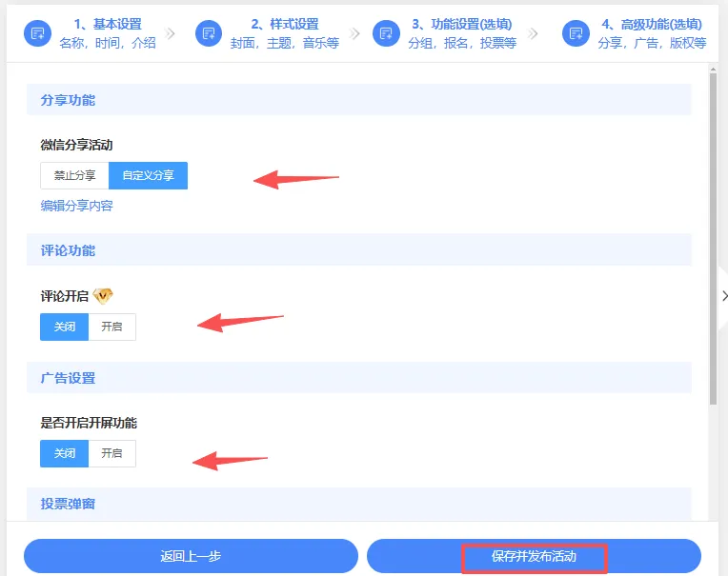
Task: Set 是否开启开屏功能 to 关闭
Action: coord(64,453)
